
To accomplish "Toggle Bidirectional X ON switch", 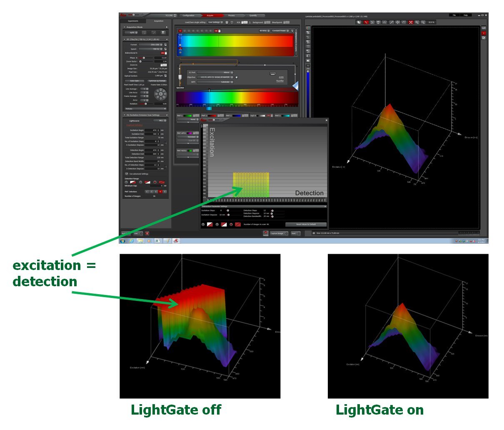I will [x=164, y=53].
